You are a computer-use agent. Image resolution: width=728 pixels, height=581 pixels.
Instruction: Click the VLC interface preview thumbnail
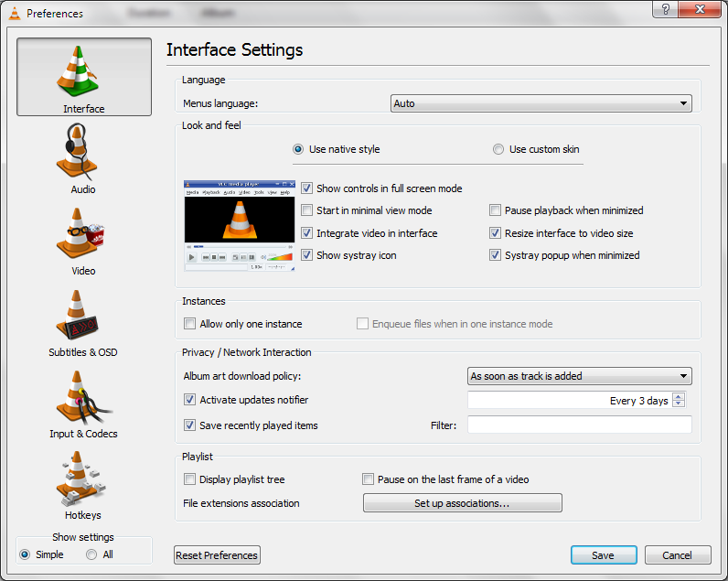(x=239, y=226)
